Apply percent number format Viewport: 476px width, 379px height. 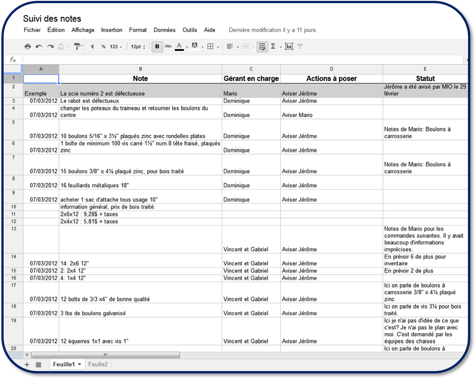click(103, 47)
